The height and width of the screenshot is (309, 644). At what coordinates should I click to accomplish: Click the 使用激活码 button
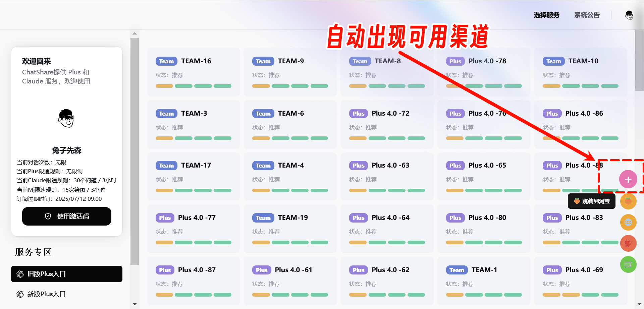click(67, 216)
